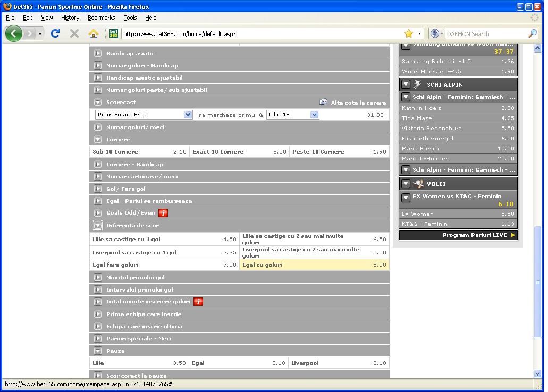Expand the Cornere - Handicap section
Image resolution: width=548 pixels, height=392 pixels.
98,164
